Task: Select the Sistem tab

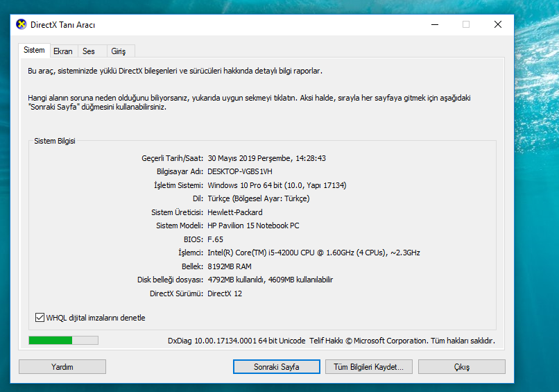Action: tap(34, 50)
